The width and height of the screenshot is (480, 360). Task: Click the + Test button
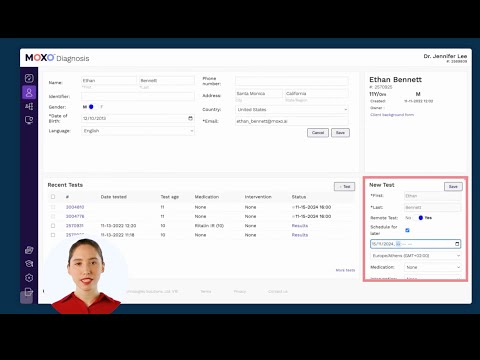click(345, 187)
